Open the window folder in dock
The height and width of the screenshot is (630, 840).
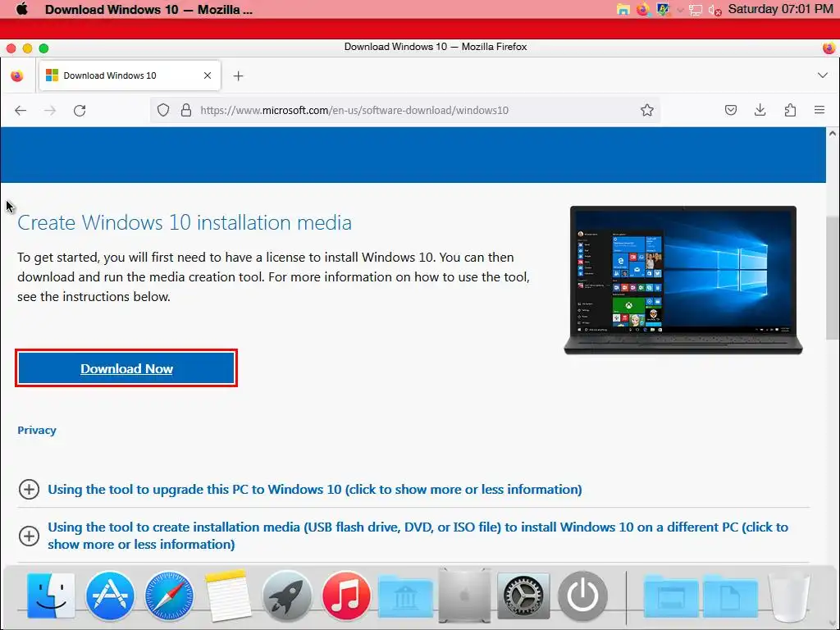click(671, 597)
